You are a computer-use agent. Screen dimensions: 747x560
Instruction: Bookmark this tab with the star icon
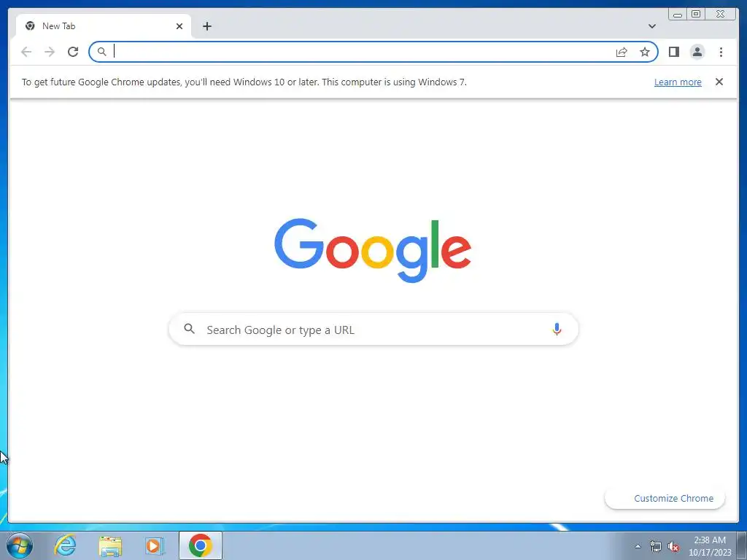tap(645, 52)
